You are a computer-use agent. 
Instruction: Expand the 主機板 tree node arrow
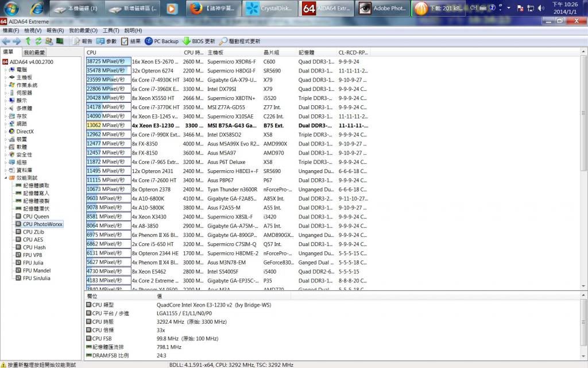pyautogui.click(x=5, y=78)
